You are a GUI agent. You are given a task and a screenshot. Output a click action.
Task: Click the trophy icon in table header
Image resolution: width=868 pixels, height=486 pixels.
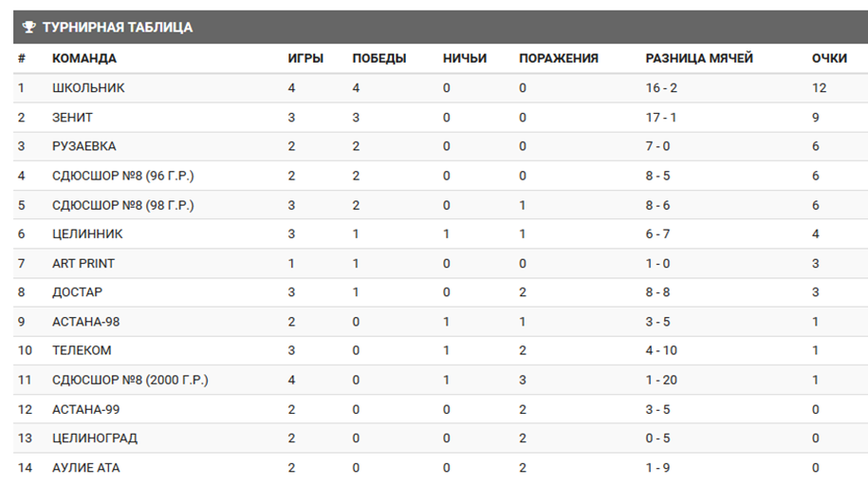coord(28,28)
